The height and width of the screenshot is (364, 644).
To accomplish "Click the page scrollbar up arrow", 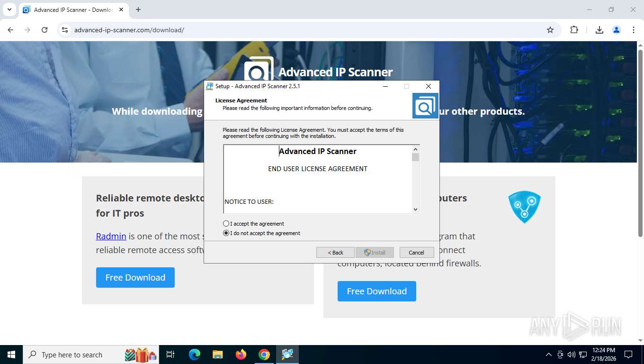I will 640,45.
